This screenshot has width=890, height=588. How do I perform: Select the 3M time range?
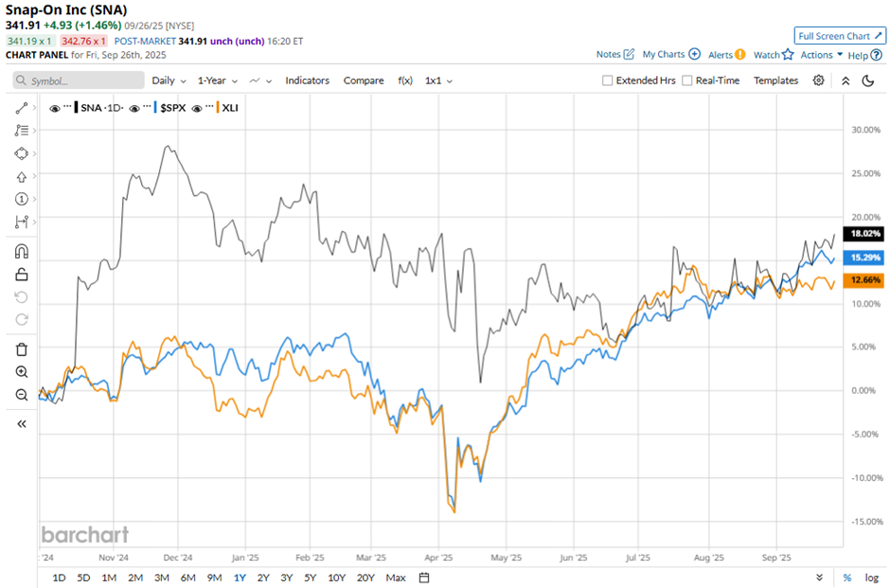coord(162,578)
